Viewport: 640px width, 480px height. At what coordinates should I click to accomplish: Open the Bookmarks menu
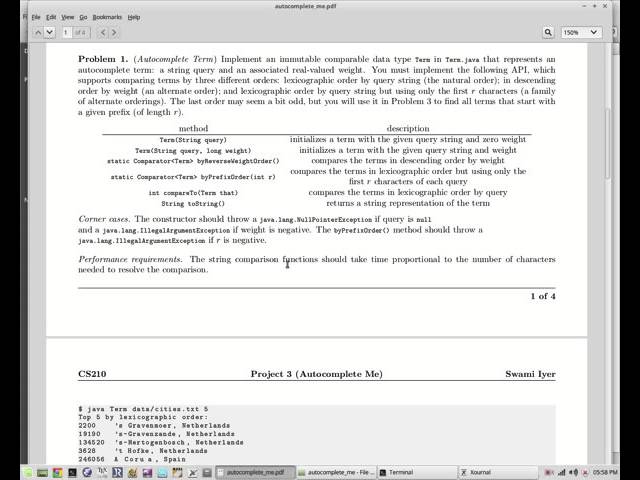107,17
